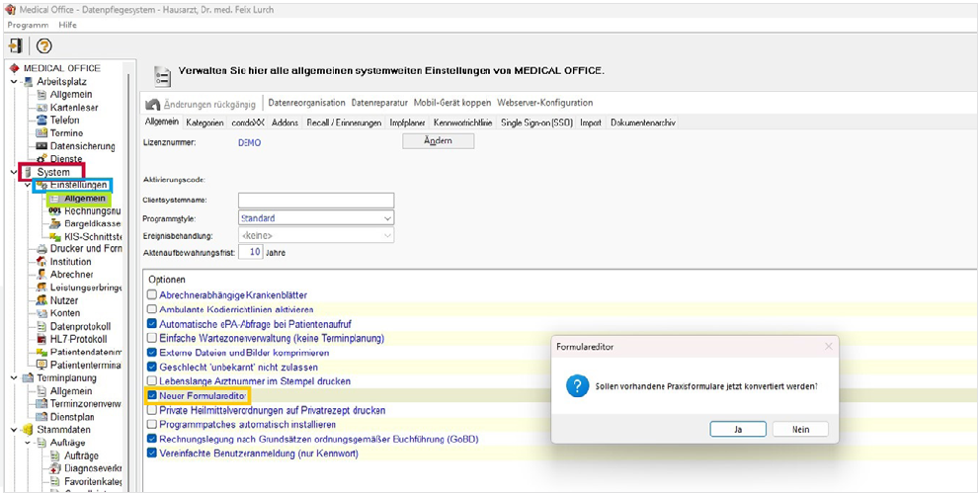980x495 pixels.
Task: Click the Clientsystemname input field
Action: tap(315, 200)
